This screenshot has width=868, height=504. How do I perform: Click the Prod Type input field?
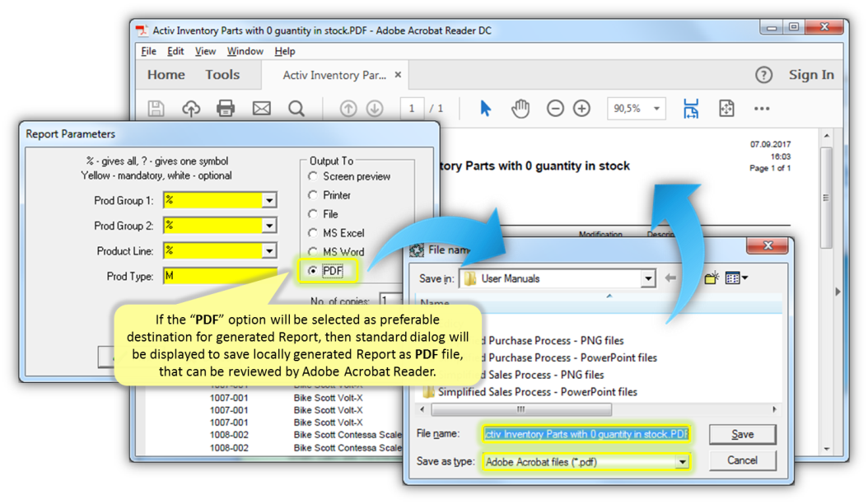pos(221,276)
